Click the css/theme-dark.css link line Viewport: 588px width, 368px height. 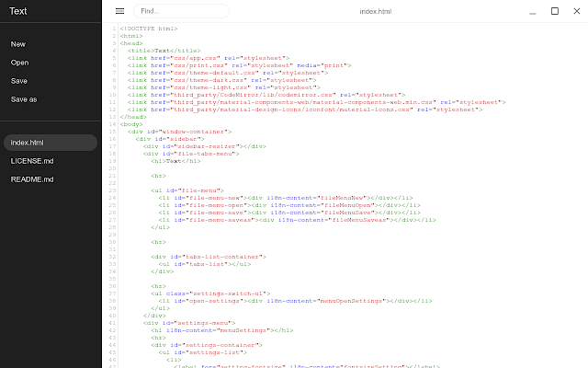[222, 80]
